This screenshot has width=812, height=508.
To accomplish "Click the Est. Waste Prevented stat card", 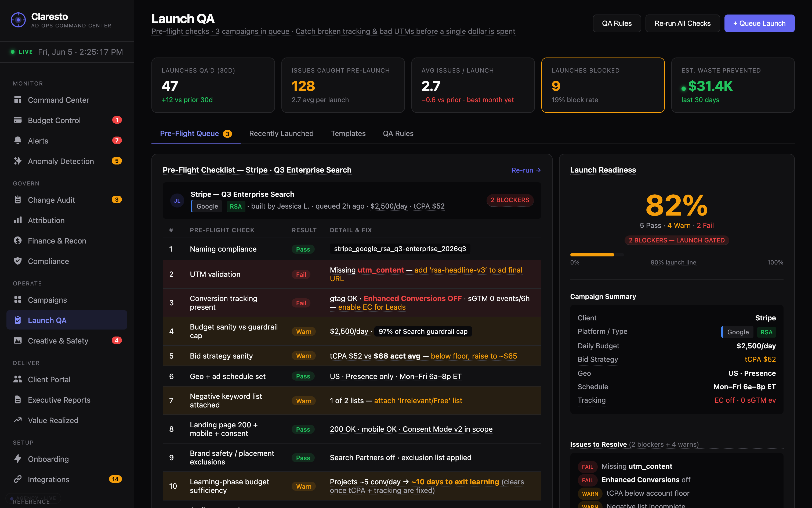I will [x=733, y=85].
